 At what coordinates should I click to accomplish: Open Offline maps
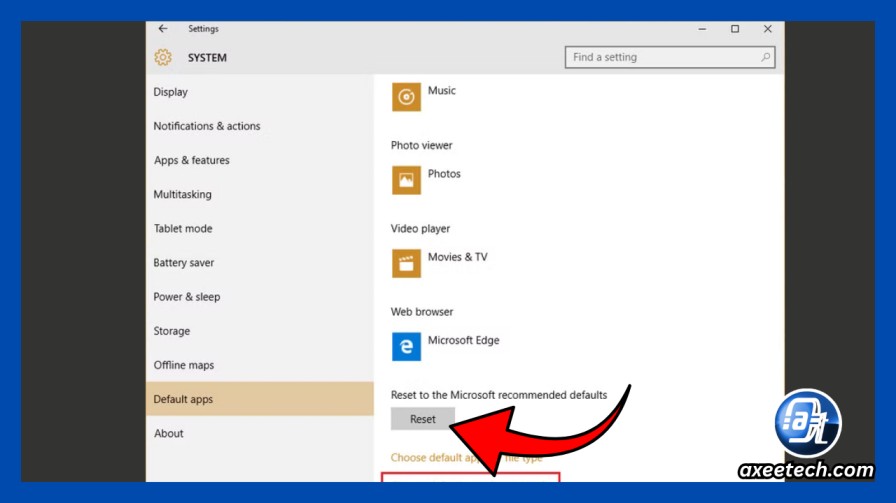coord(183,365)
